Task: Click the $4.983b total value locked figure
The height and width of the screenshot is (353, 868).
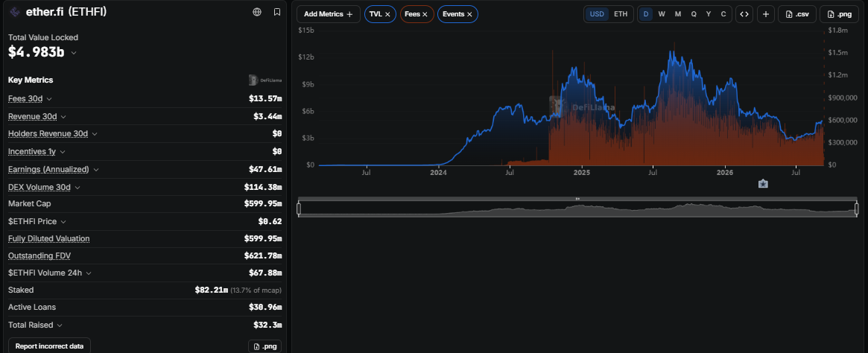Action: point(37,53)
